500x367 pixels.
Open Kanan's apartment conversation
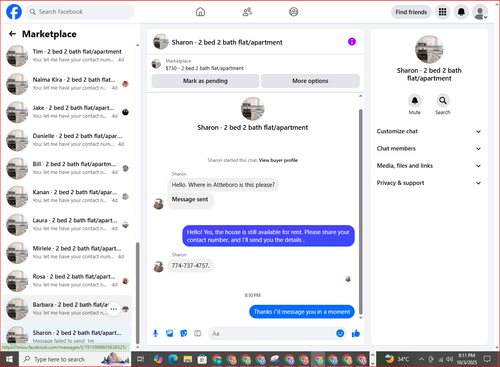click(x=68, y=196)
